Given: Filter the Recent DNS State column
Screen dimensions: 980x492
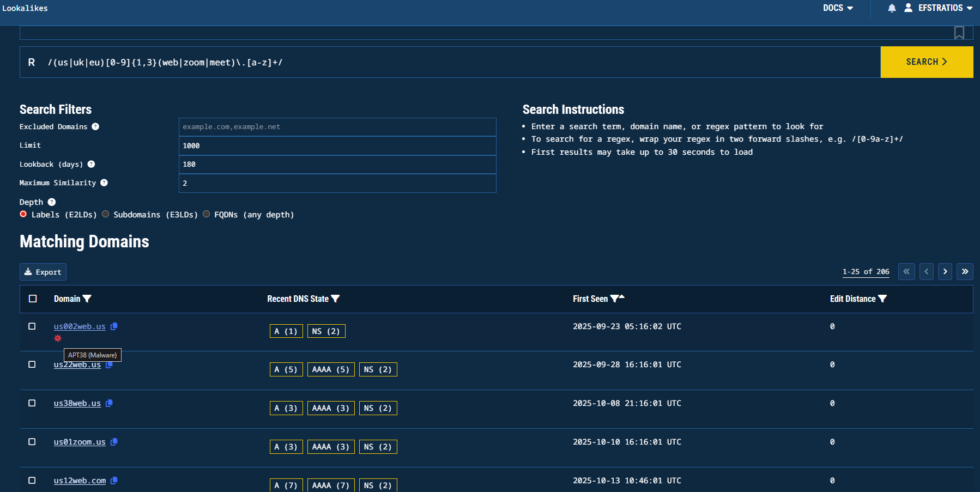Looking at the screenshot, I should click(x=335, y=299).
